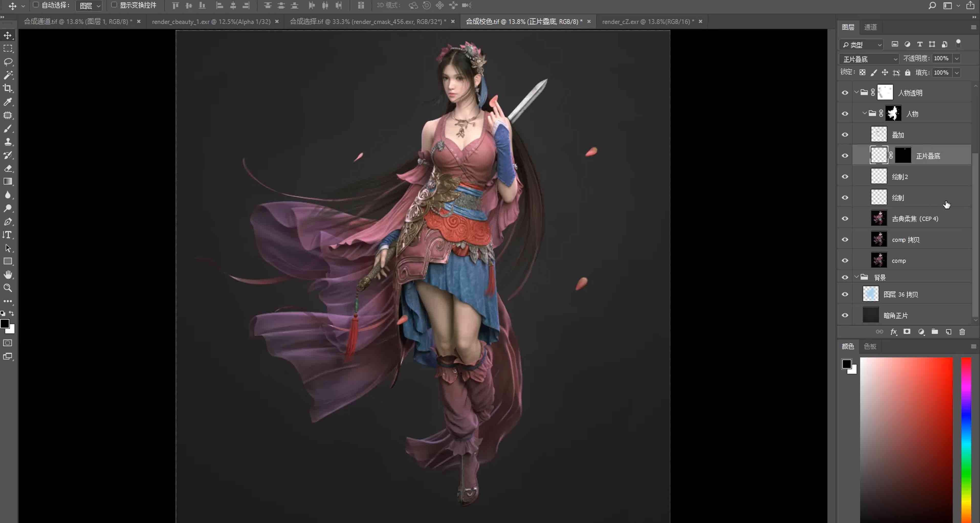The image size is (980, 523).
Task: Select the Brush tool
Action: 8,129
